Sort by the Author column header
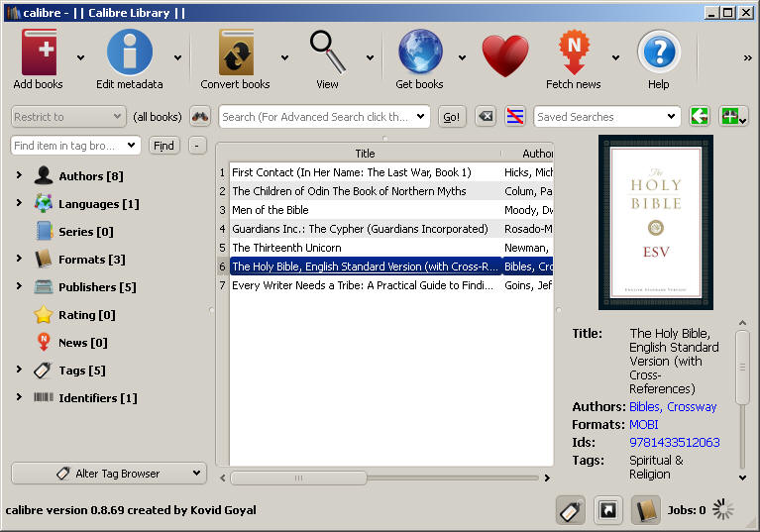 click(527, 154)
